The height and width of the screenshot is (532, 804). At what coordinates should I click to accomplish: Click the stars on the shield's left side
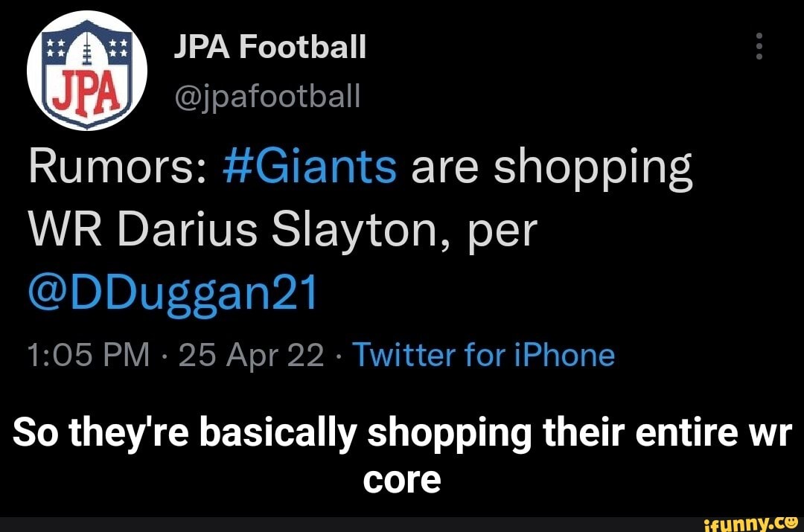[x=55, y=47]
